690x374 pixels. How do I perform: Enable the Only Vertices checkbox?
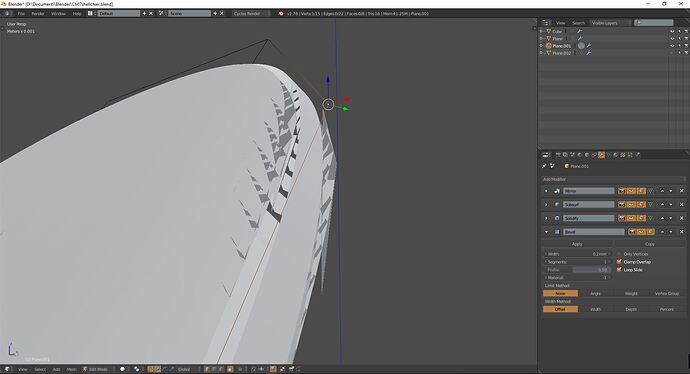coord(619,254)
